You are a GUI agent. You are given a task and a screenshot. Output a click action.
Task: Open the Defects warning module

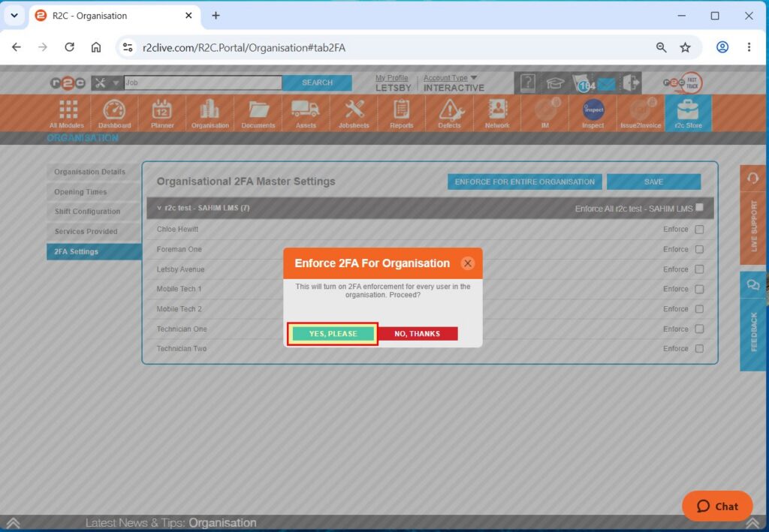coord(449,113)
